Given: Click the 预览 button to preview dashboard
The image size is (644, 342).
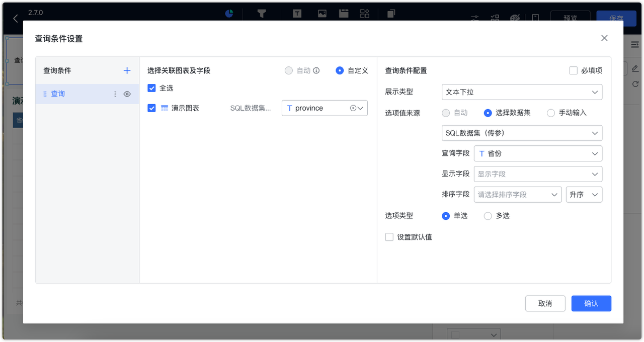Looking at the screenshot, I should click(x=570, y=17).
